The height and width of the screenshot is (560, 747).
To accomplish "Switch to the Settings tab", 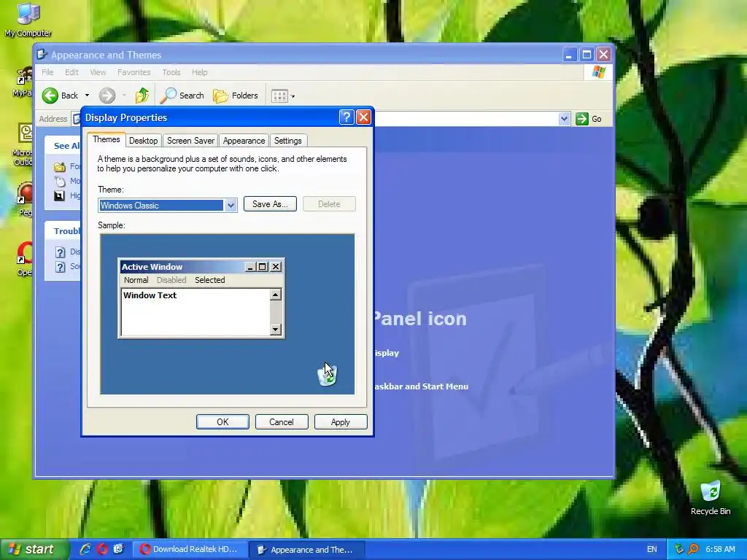I will (287, 141).
